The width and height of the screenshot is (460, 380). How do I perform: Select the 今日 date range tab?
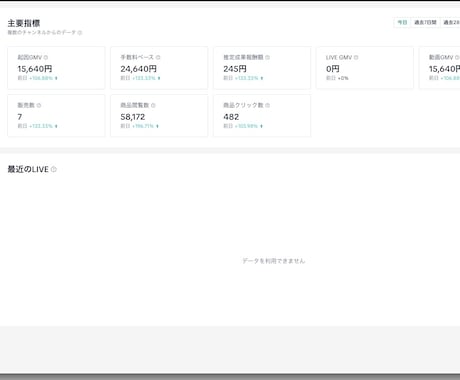402,22
